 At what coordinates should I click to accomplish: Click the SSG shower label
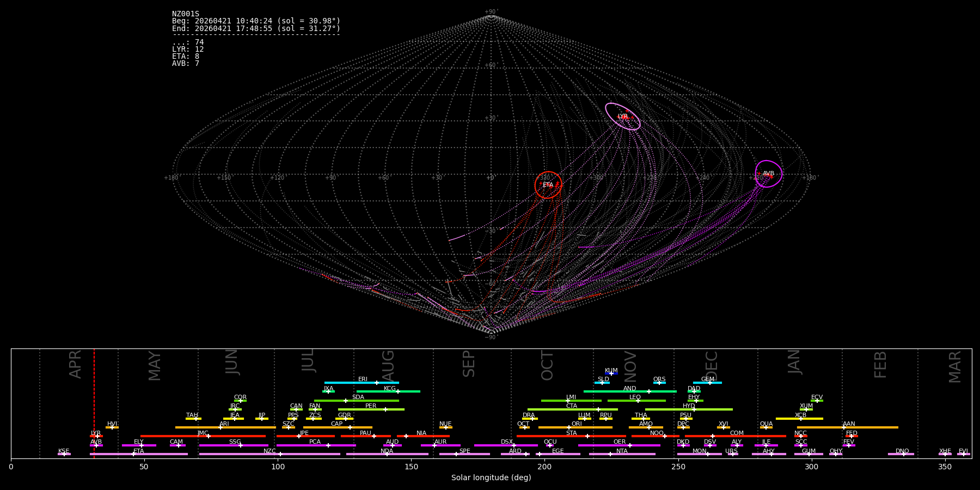pyautogui.click(x=235, y=442)
